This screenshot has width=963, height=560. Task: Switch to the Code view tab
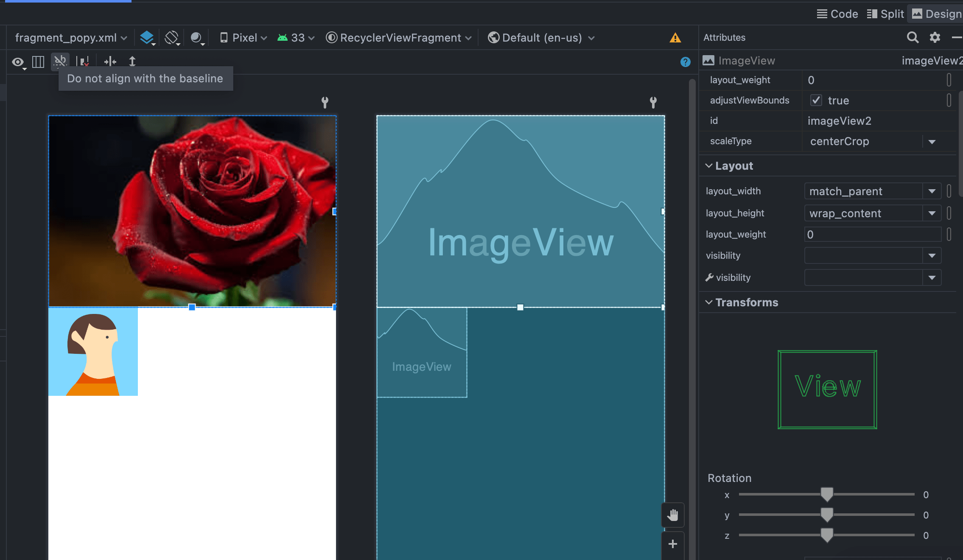pos(837,14)
